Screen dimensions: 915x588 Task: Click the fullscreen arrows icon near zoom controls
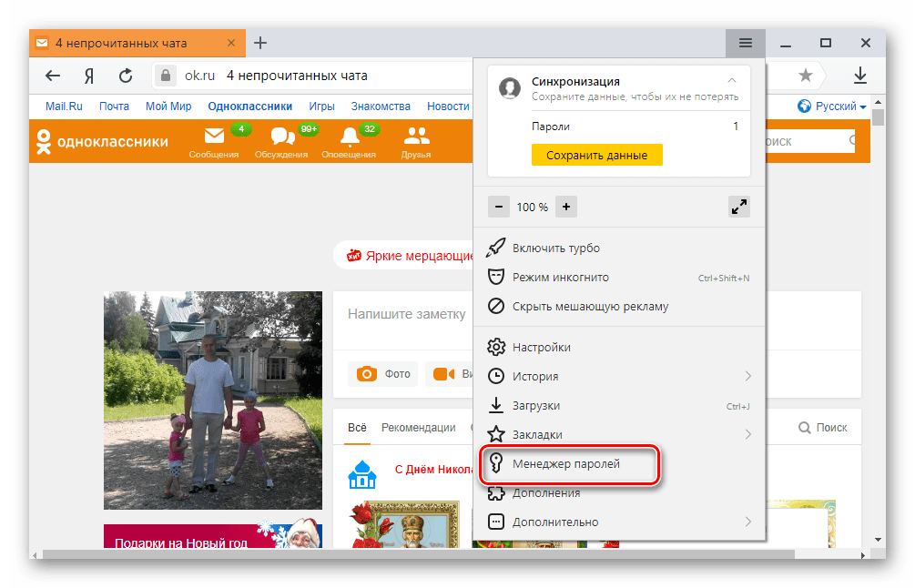739,207
